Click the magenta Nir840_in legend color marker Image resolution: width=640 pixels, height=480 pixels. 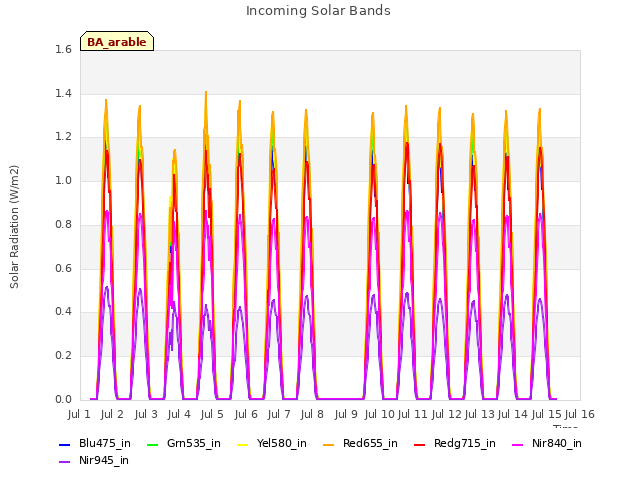pos(518,444)
